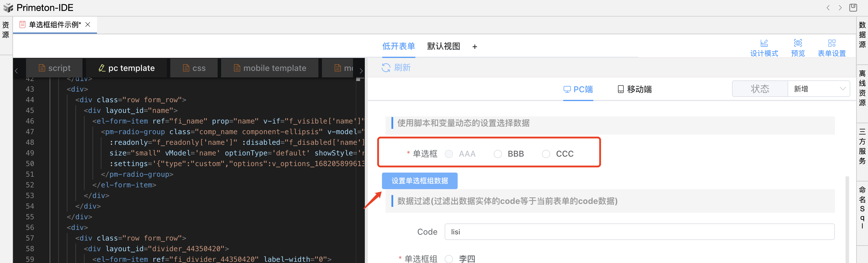This screenshot has height=263, width=868.
Task: Click code line 46 el-form-item
Action: 228,121
